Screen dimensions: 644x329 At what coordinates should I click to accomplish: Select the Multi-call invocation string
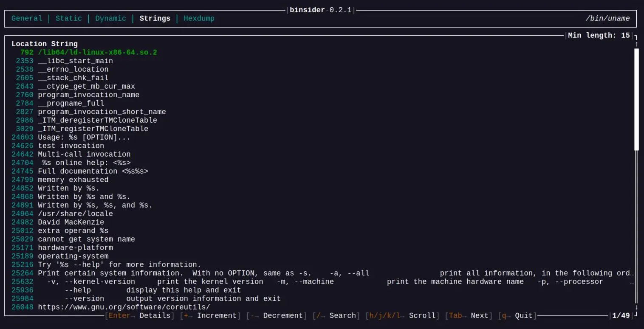(84, 155)
